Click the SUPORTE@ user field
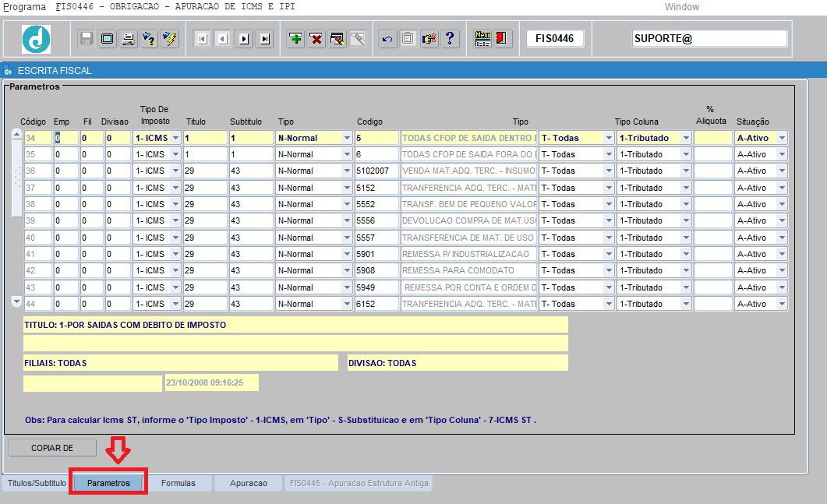This screenshot has width=827, height=504. (709, 38)
